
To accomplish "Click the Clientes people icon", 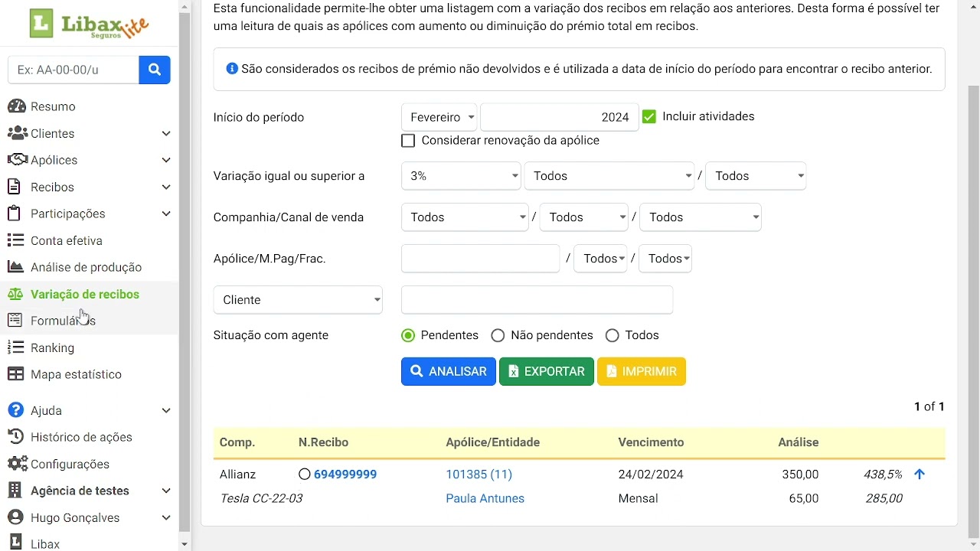I will tap(17, 133).
